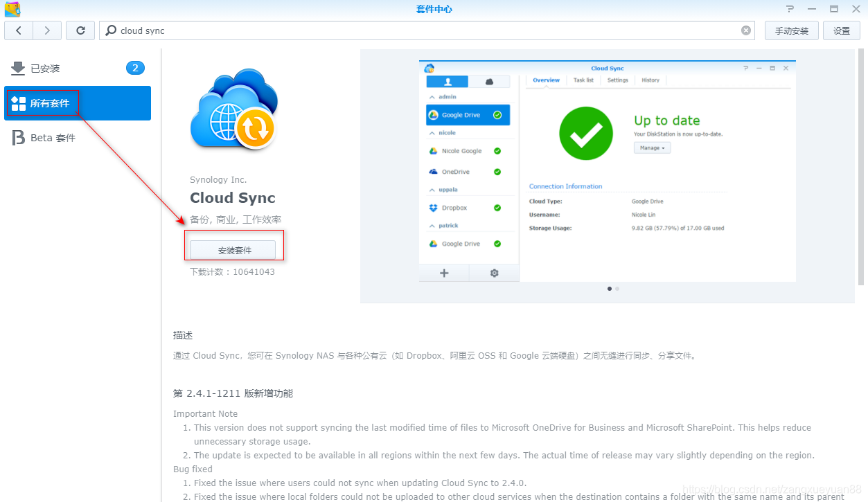This screenshot has width=868, height=502.
Task: Open the Package Center help question mark
Action: [790, 9]
